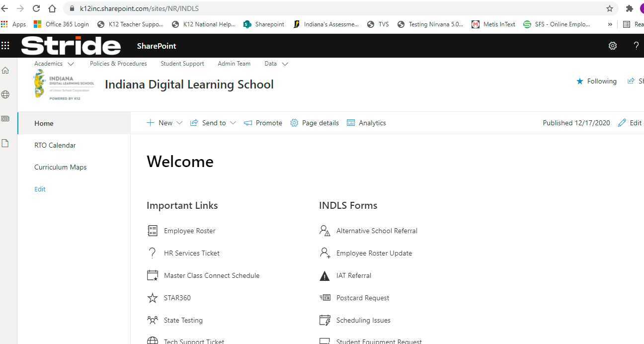Select Home in the left navigation
644x344 pixels.
point(74,123)
